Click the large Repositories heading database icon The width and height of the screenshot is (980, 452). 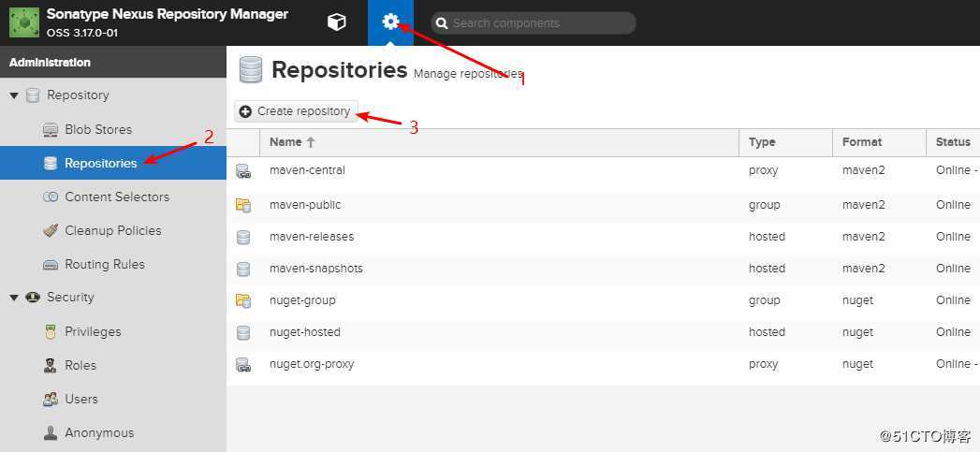click(x=251, y=70)
